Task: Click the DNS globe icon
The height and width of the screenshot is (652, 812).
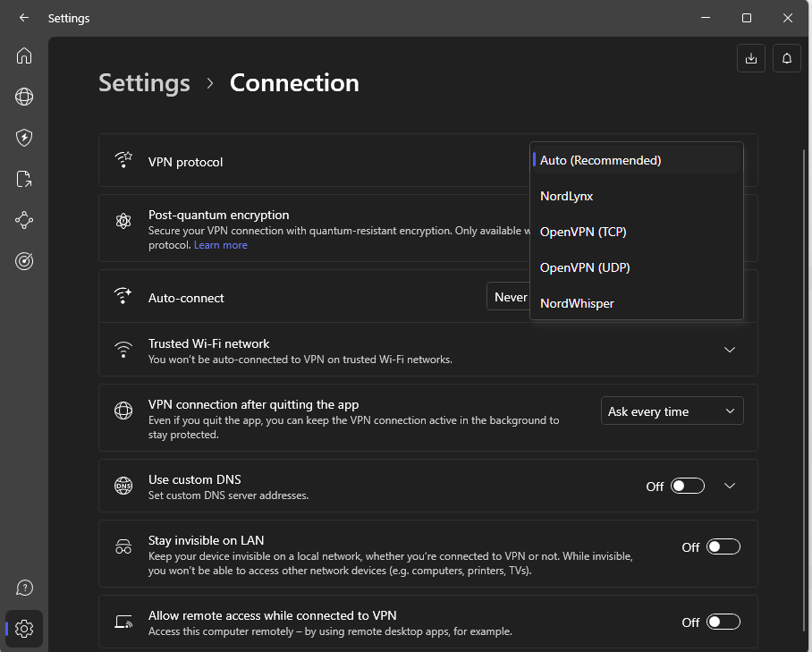Action: [123, 486]
